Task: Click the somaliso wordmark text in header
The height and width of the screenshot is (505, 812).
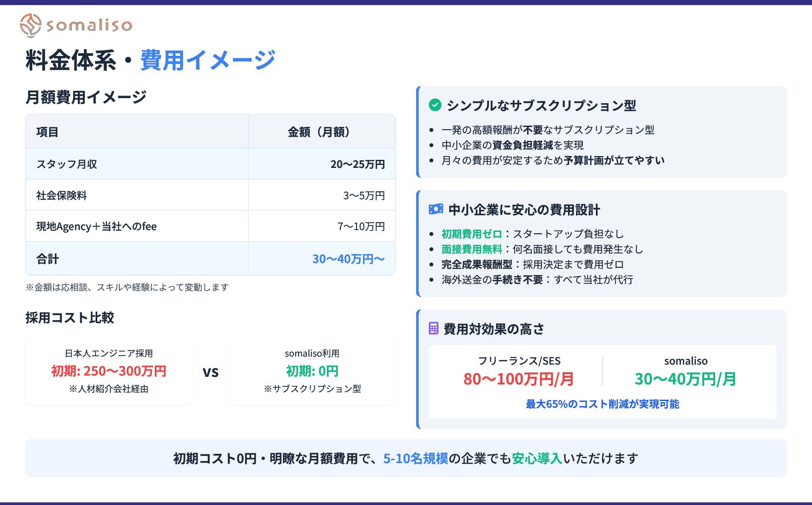Action: pyautogui.click(x=89, y=25)
